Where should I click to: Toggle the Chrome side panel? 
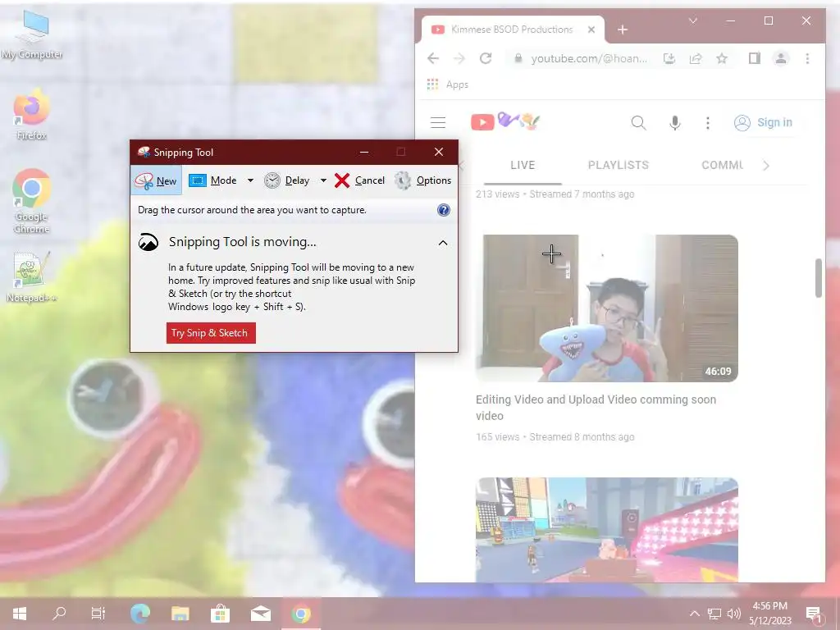755,58
